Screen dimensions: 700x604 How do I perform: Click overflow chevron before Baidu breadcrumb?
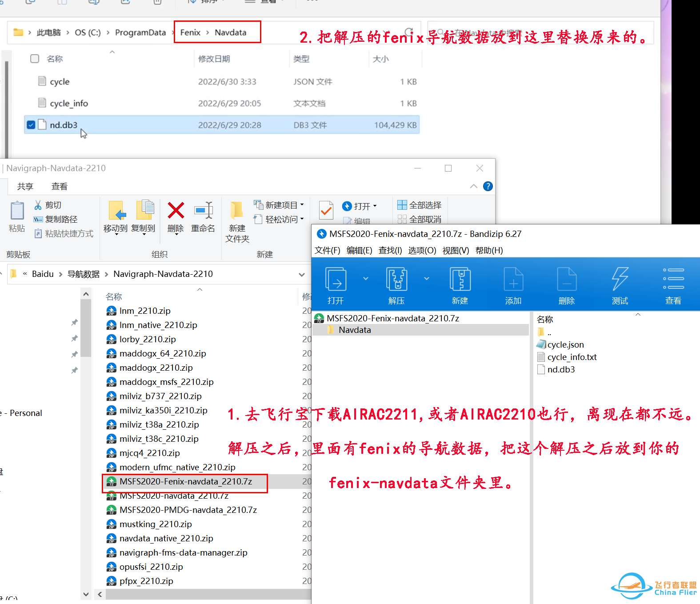[x=25, y=274]
